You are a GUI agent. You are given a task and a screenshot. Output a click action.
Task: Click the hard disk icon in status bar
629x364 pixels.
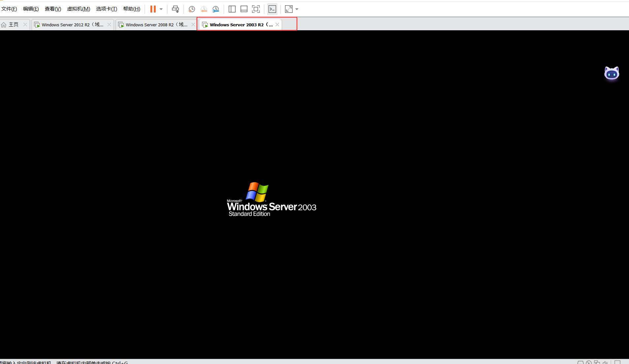click(x=581, y=362)
